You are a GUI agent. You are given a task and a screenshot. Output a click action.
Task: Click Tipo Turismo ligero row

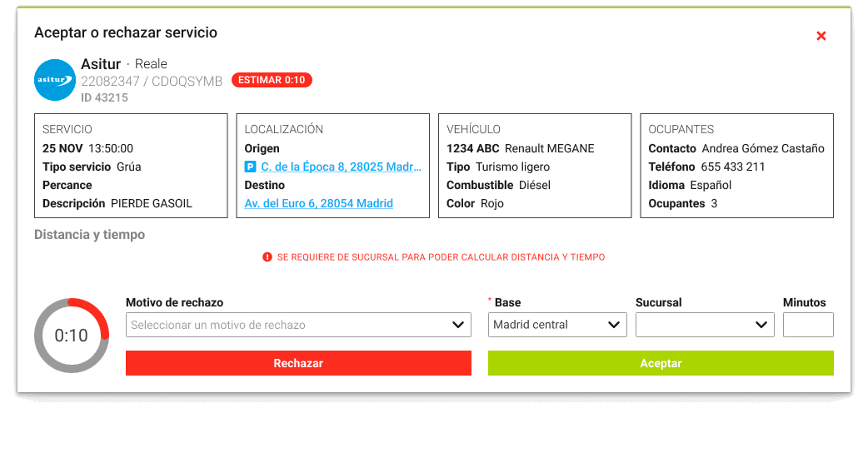pyautogui.click(x=498, y=167)
